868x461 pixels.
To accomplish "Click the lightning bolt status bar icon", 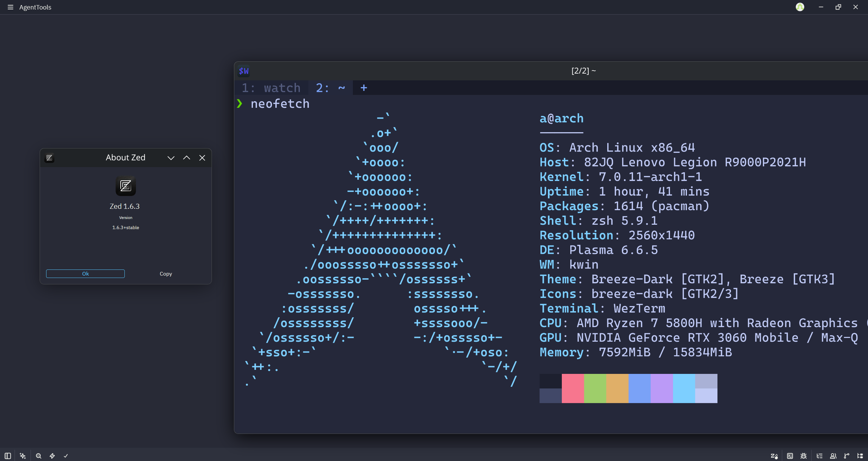I will click(52, 456).
